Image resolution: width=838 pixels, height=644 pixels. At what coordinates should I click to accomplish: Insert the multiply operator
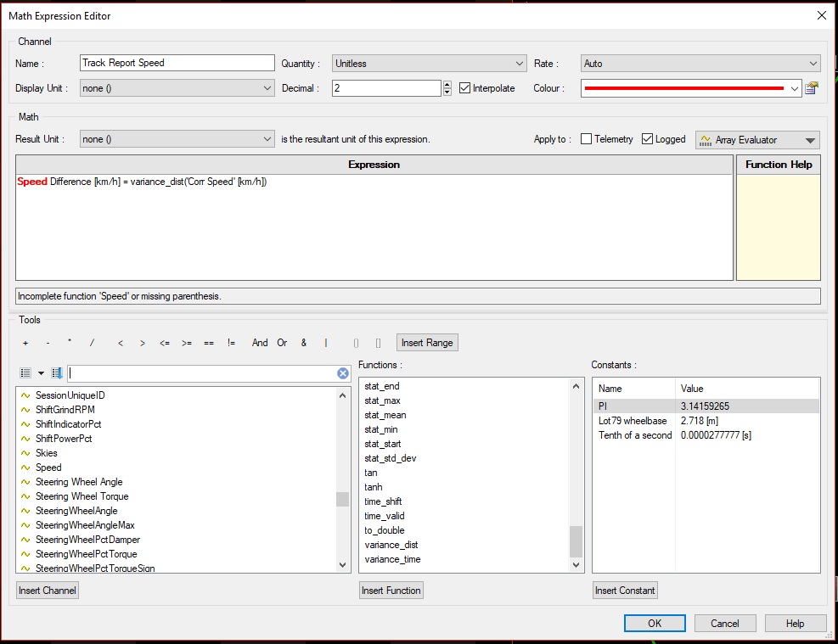pos(70,342)
